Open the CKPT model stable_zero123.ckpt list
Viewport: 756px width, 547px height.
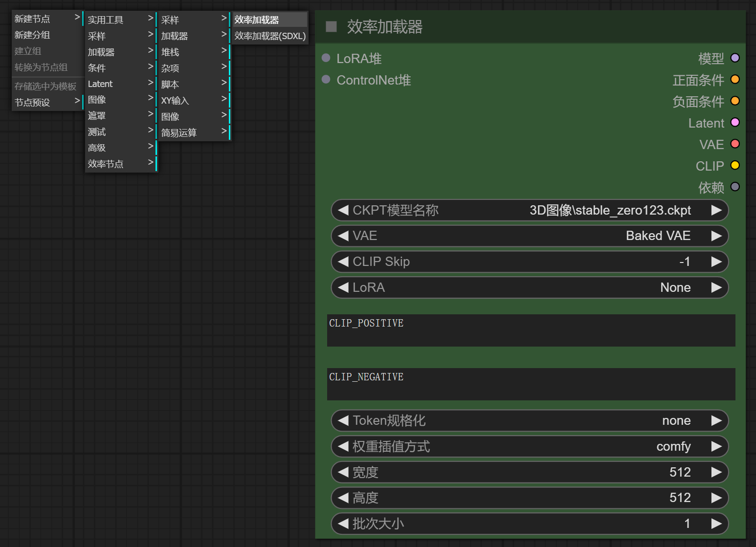click(530, 210)
